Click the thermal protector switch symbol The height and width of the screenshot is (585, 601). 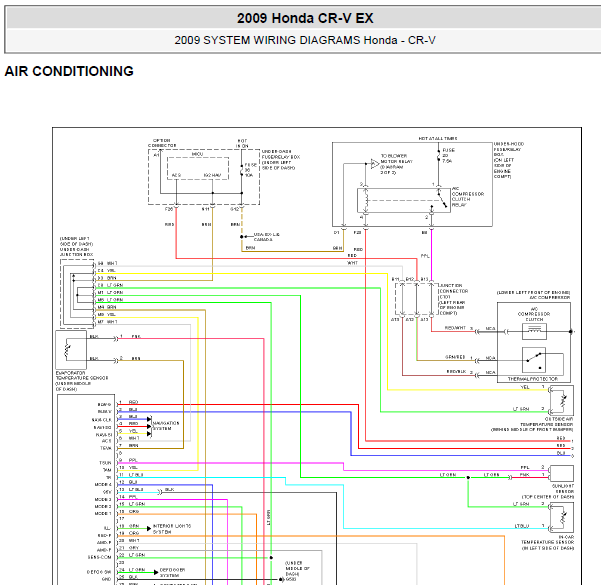534,360
